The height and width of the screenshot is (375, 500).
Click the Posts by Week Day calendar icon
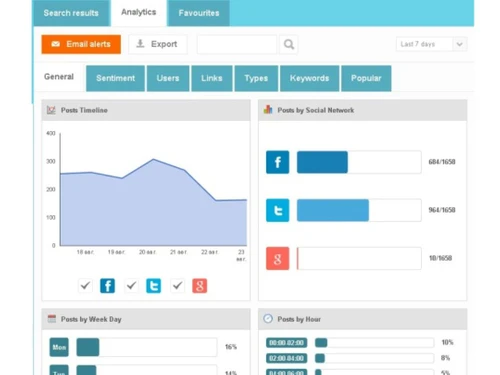(52, 319)
